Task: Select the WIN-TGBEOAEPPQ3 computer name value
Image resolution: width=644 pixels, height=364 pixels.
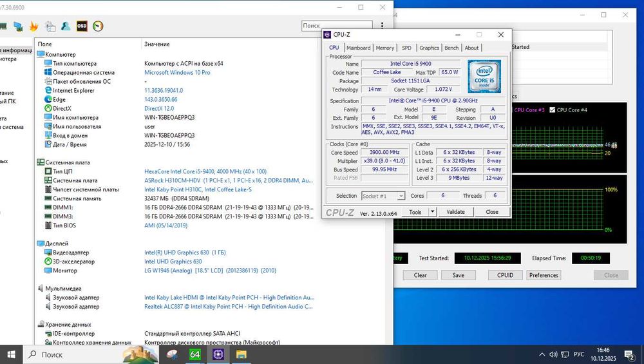Action: pyautogui.click(x=169, y=117)
